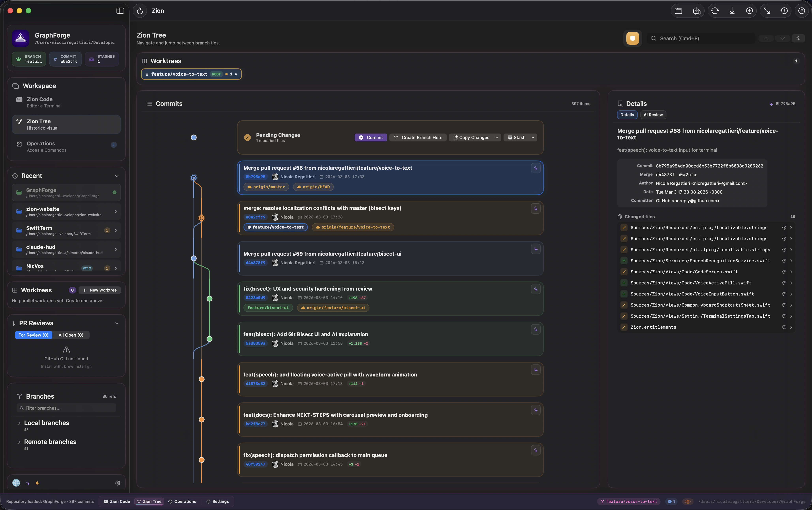This screenshot has height=510, width=812.
Task: Toggle the sidebar panel icon
Action: [120, 11]
